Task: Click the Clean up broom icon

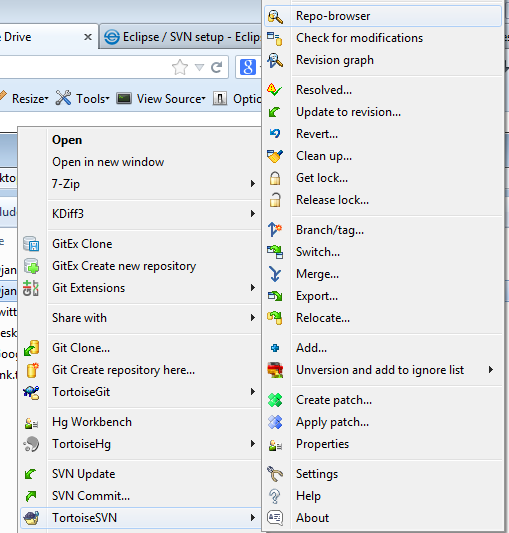Action: (x=275, y=156)
